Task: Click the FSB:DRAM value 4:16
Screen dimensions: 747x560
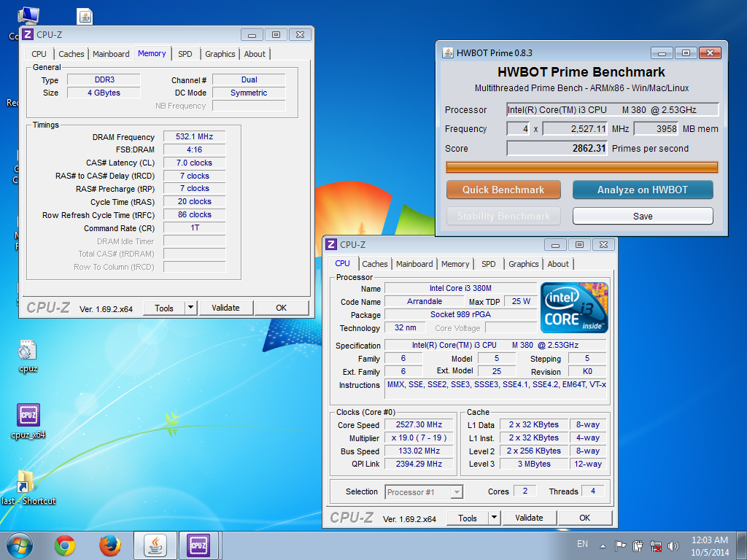Action: tap(194, 149)
